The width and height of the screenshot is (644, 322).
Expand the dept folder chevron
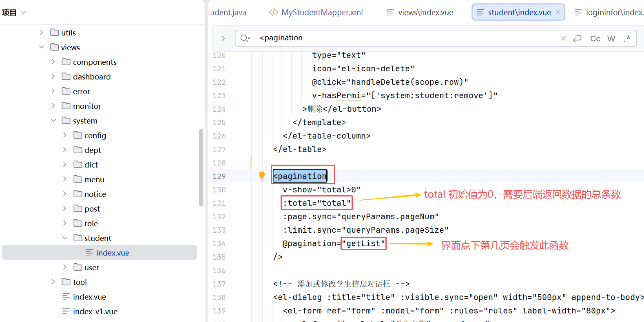coord(64,150)
